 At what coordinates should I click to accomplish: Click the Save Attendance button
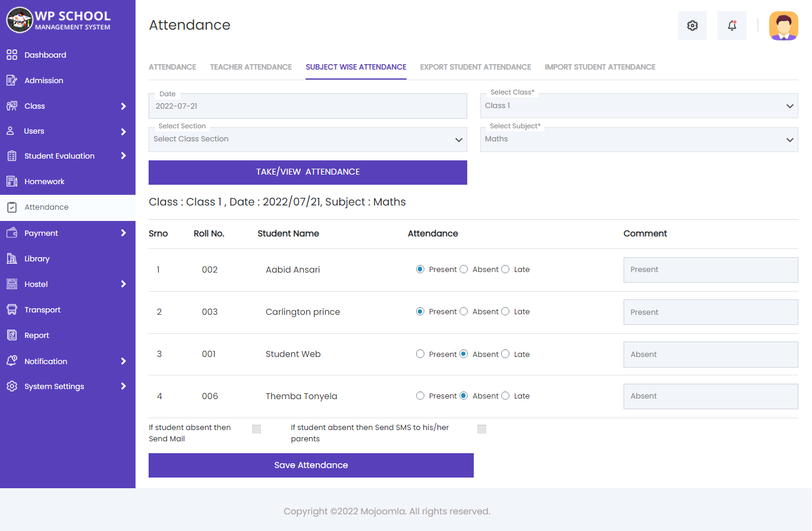pyautogui.click(x=311, y=465)
